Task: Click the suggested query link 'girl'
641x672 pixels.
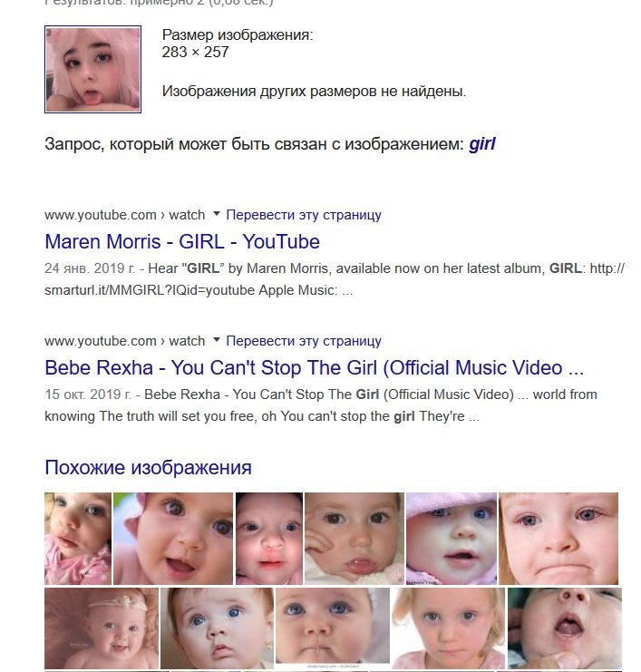Action: point(482,144)
